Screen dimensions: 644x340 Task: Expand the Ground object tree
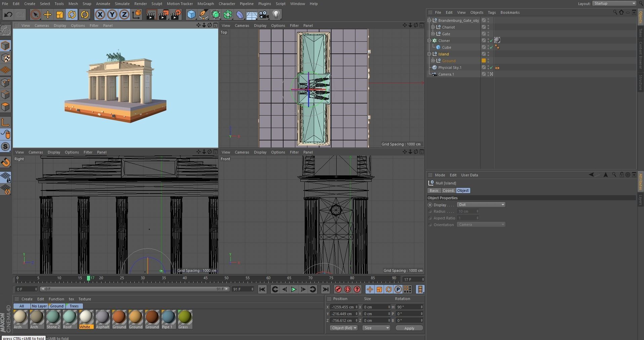(x=433, y=61)
